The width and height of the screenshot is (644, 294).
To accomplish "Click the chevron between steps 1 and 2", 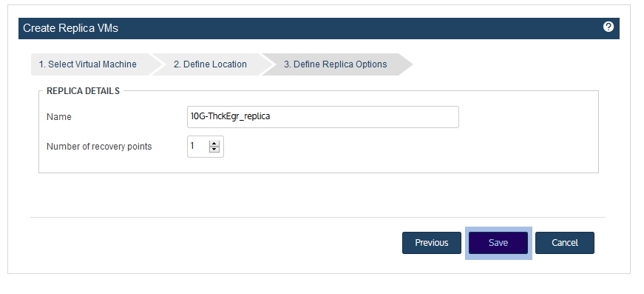I will [x=157, y=64].
